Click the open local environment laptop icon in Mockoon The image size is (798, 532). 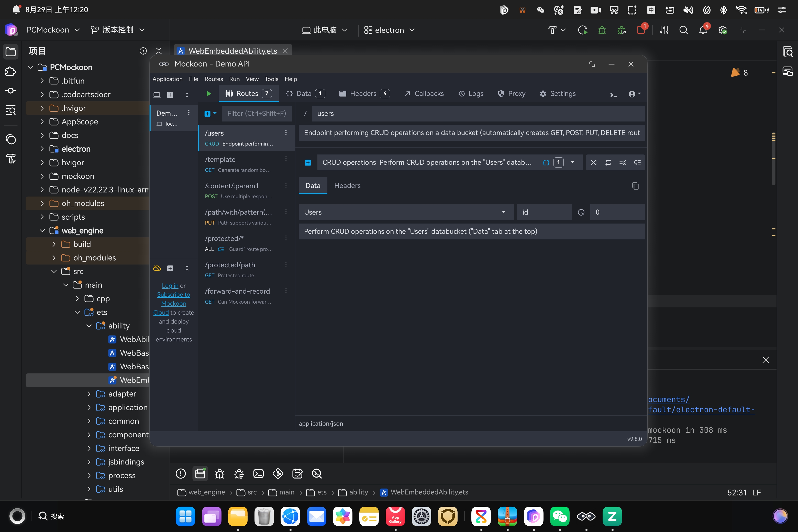point(157,95)
